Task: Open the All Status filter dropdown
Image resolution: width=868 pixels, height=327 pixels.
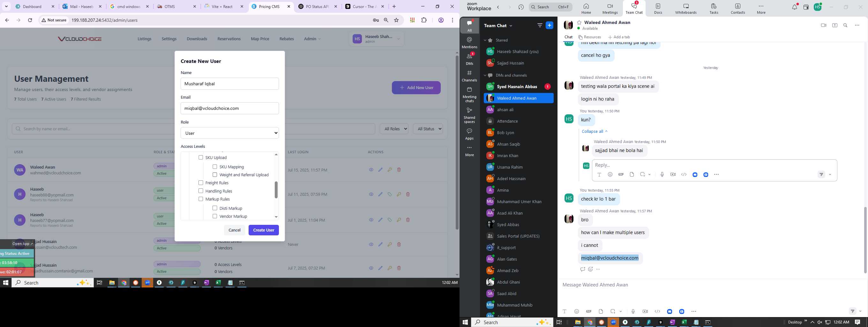Action: 428,129
